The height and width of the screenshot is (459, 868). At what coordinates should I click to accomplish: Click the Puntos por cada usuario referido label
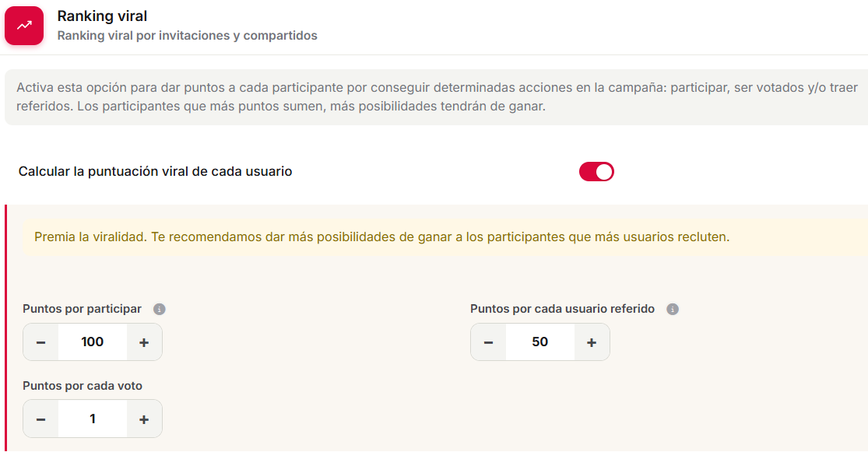pos(562,309)
